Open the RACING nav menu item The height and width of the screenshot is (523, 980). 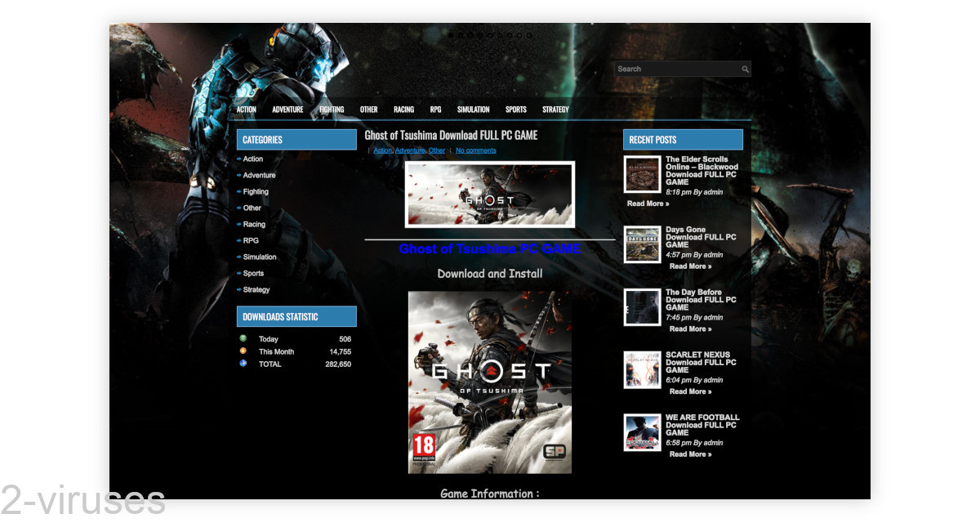tap(404, 110)
